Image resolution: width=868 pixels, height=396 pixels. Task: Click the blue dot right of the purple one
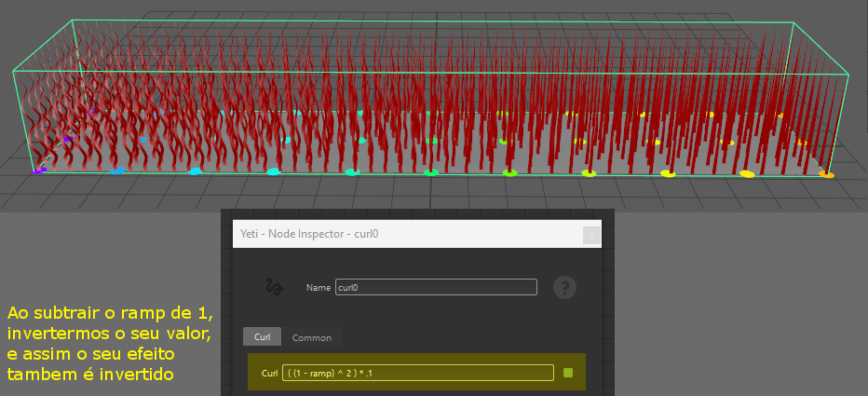coord(116,171)
